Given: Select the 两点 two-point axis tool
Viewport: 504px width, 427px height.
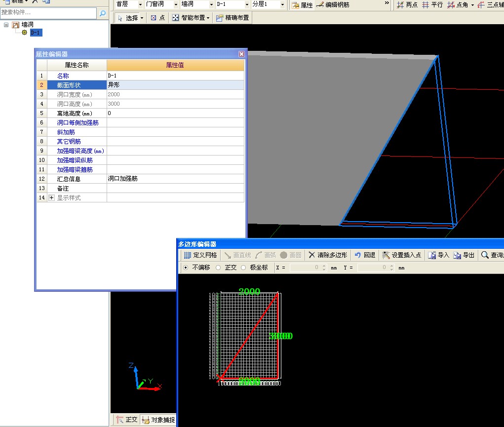Looking at the screenshot, I should coord(407,5).
